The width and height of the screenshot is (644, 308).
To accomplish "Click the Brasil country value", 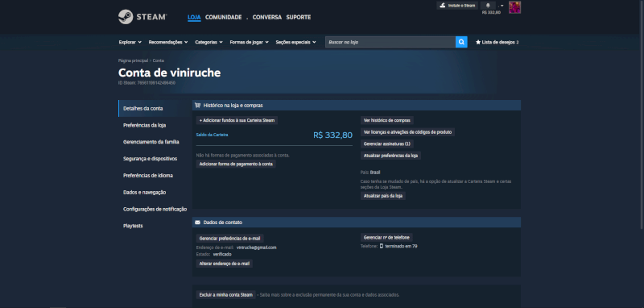I will point(375,173).
